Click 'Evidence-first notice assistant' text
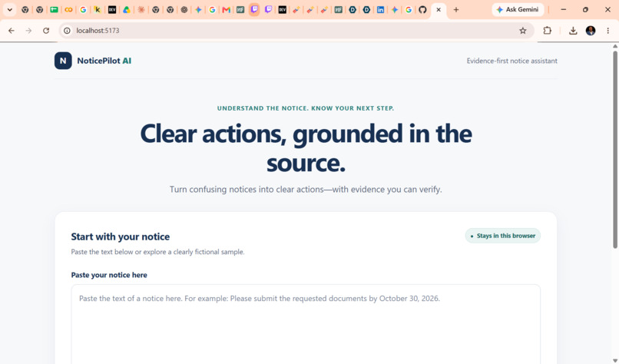 click(512, 61)
